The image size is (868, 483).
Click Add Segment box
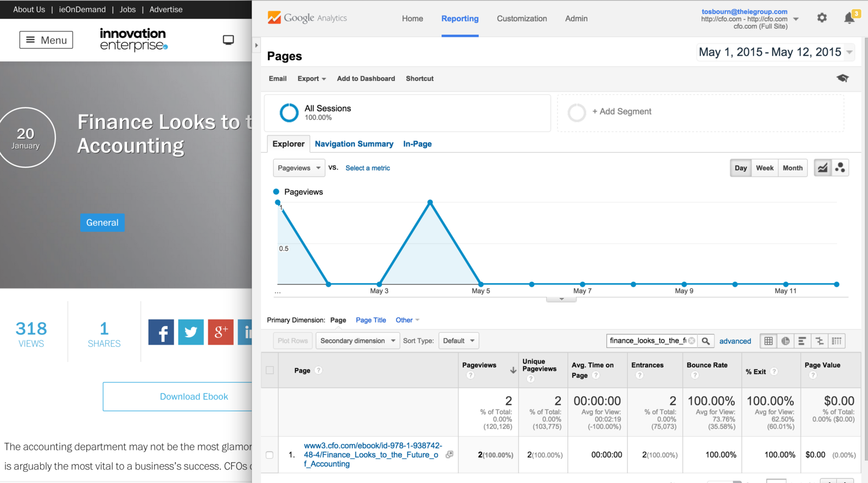[700, 113]
